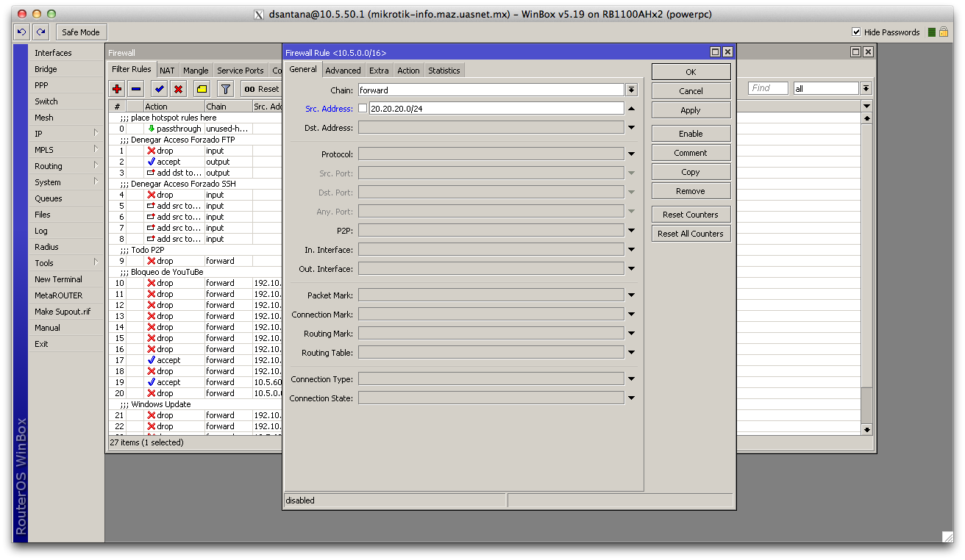Image resolution: width=965 pixels, height=560 pixels.
Task: Switch to the NAT tab in Firewall
Action: point(167,71)
